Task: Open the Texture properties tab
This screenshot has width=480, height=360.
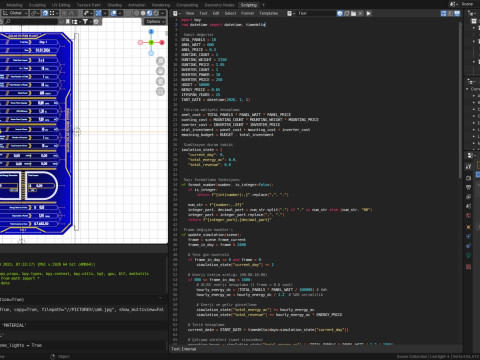Action: (x=468, y=267)
